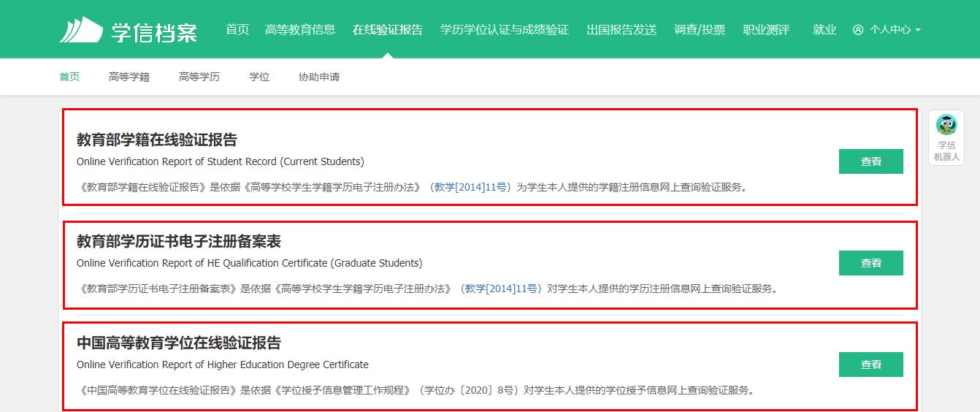Screen dimensions: 980x412
Task: Navigate to 出国报告发送
Action: click(621, 30)
